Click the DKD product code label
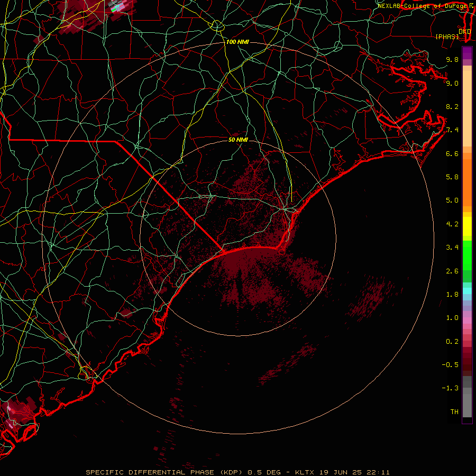The image size is (476, 476). (x=465, y=32)
